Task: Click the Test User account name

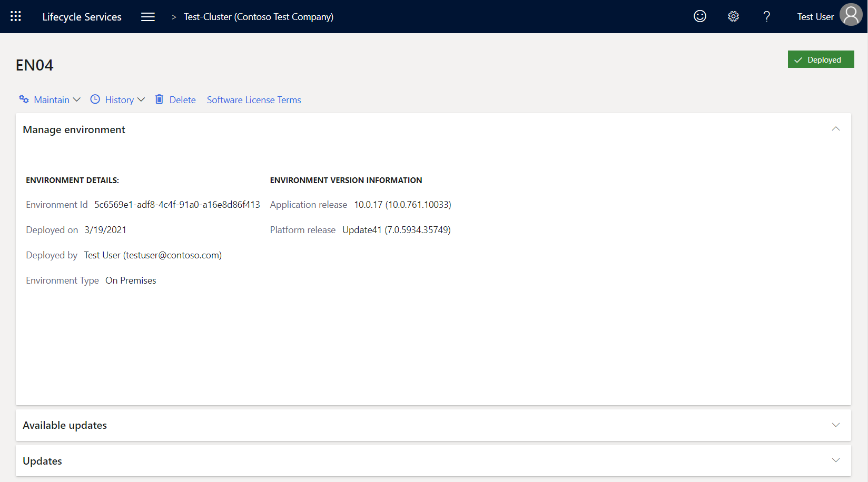Action: 815,17
